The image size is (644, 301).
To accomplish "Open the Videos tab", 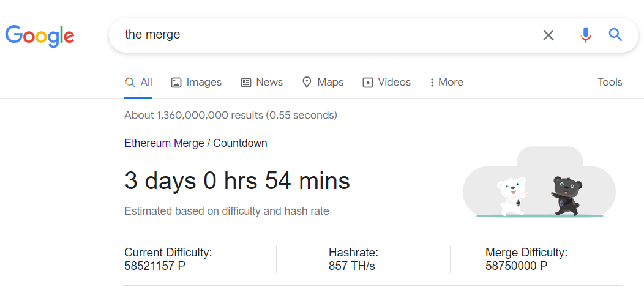I will 386,82.
